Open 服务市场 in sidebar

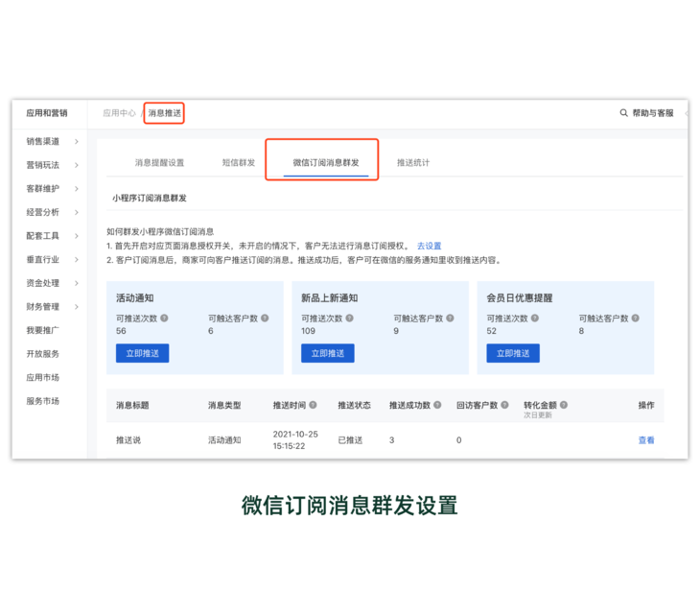[42, 401]
